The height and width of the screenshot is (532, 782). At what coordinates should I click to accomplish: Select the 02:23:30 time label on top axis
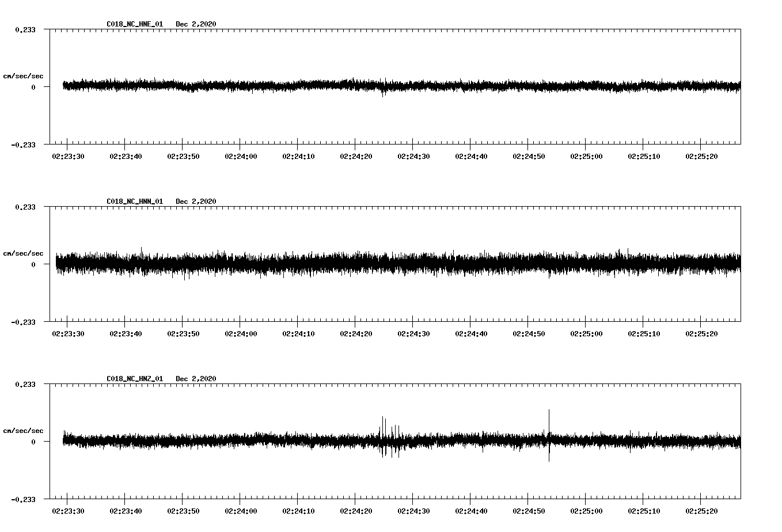coord(67,155)
